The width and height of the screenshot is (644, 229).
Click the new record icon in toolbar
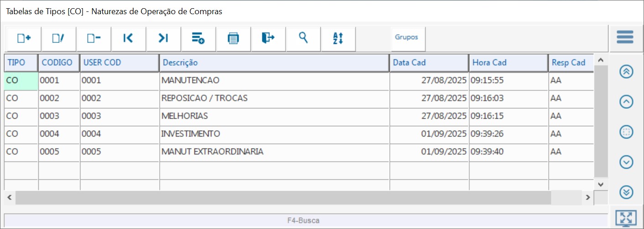point(24,38)
